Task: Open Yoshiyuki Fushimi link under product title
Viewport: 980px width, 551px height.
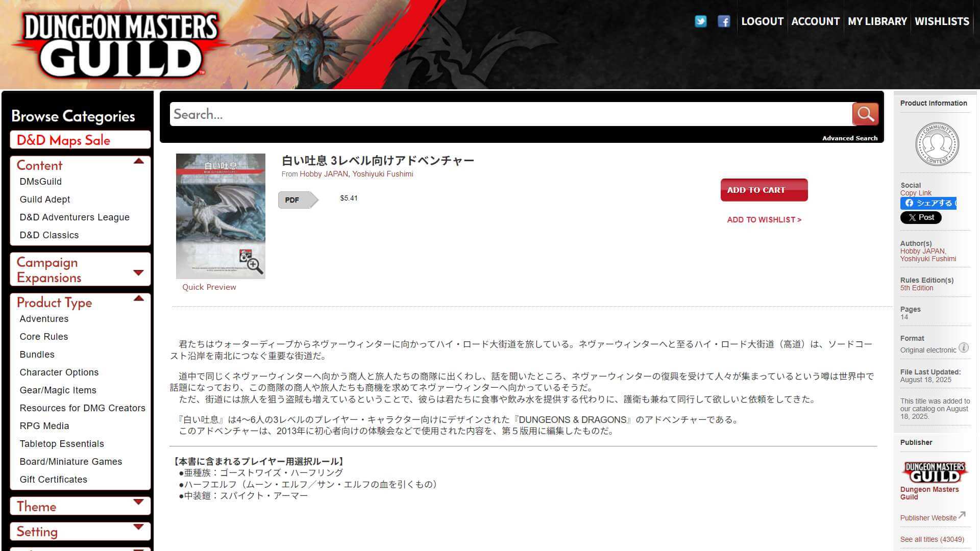Action: pos(383,174)
